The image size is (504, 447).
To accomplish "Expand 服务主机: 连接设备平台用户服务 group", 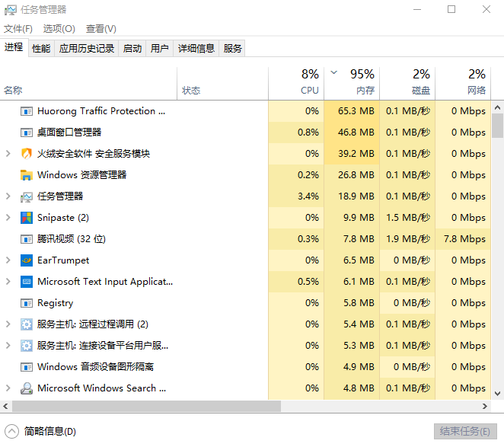I will click(x=8, y=346).
